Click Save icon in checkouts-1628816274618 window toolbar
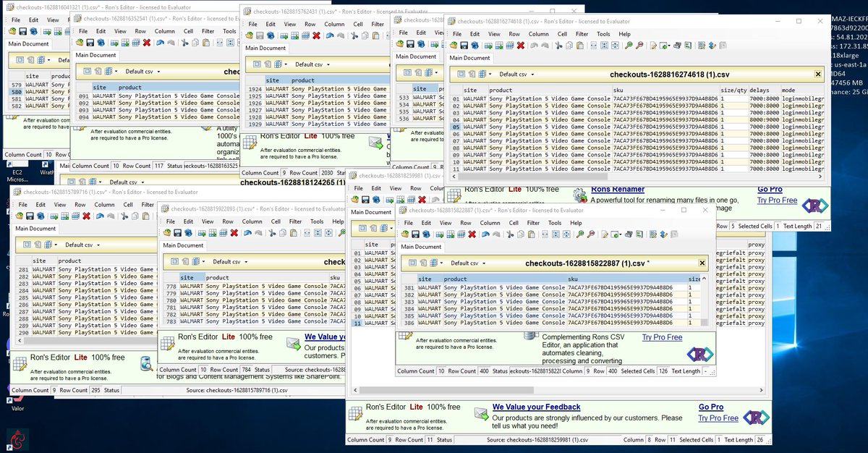The image size is (868, 453). point(464,45)
